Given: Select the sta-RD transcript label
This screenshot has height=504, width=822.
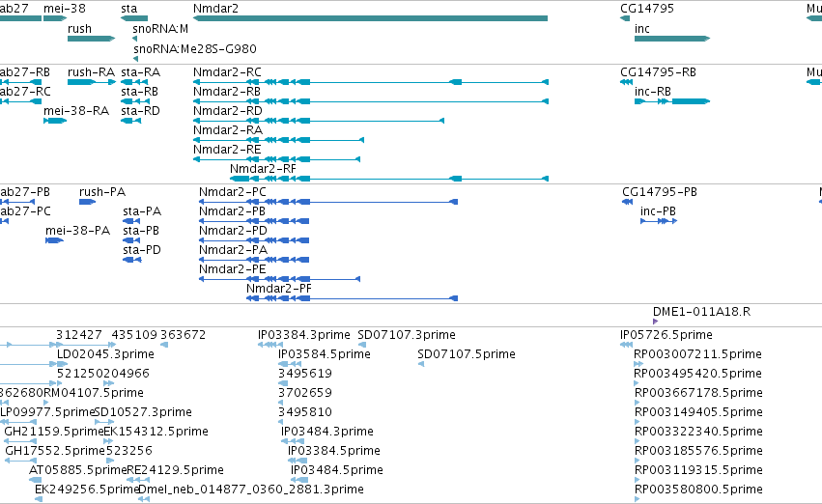Looking at the screenshot, I should pos(140,110).
